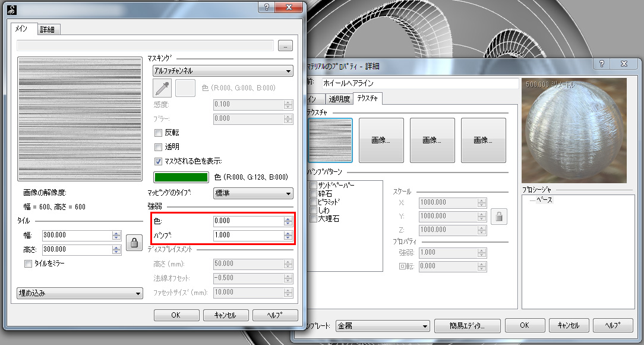Select the first hairline texture thumbnail
This screenshot has width=644, height=345.
click(x=330, y=140)
